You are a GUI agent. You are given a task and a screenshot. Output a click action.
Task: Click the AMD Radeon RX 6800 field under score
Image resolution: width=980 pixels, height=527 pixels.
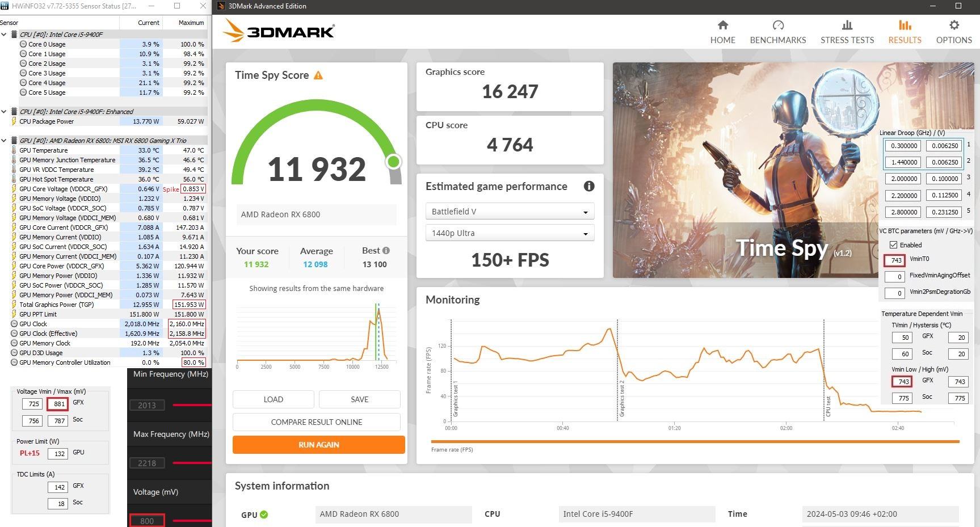pyautogui.click(x=316, y=214)
